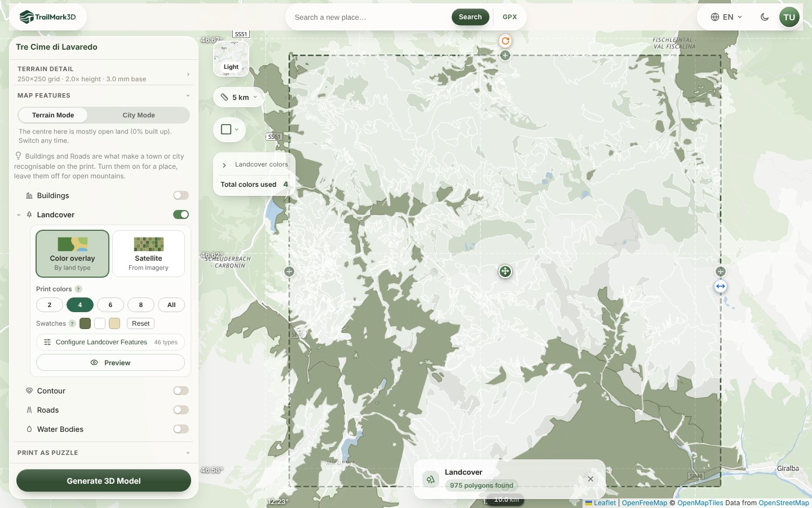Click the plus handle on left edge of selection
Viewport: 812px width, 508px height.
click(x=289, y=271)
